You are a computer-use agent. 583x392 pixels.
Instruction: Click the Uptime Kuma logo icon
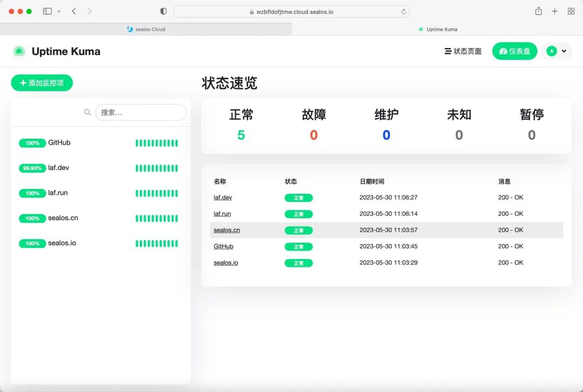pos(19,51)
